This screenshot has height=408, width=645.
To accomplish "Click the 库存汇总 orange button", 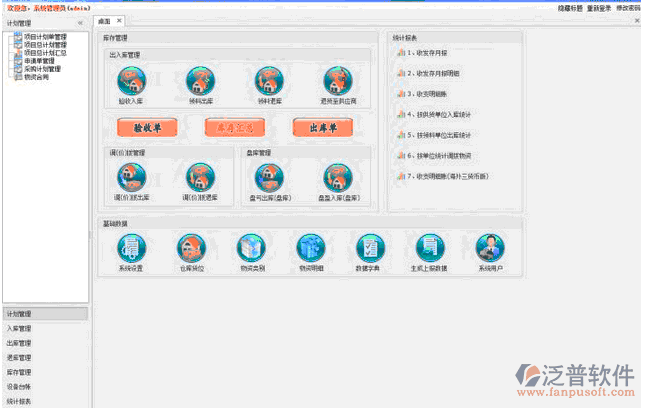I will 235,128.
